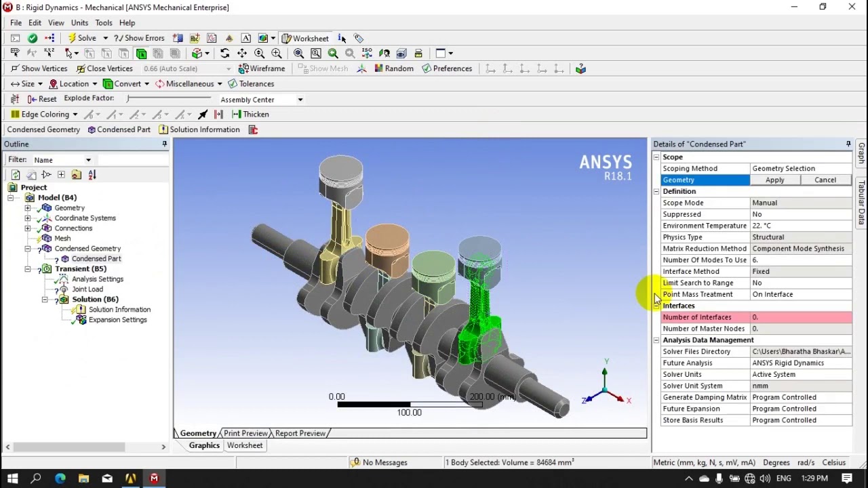
Task: Collapse the Model (B4) tree node
Action: (x=11, y=198)
